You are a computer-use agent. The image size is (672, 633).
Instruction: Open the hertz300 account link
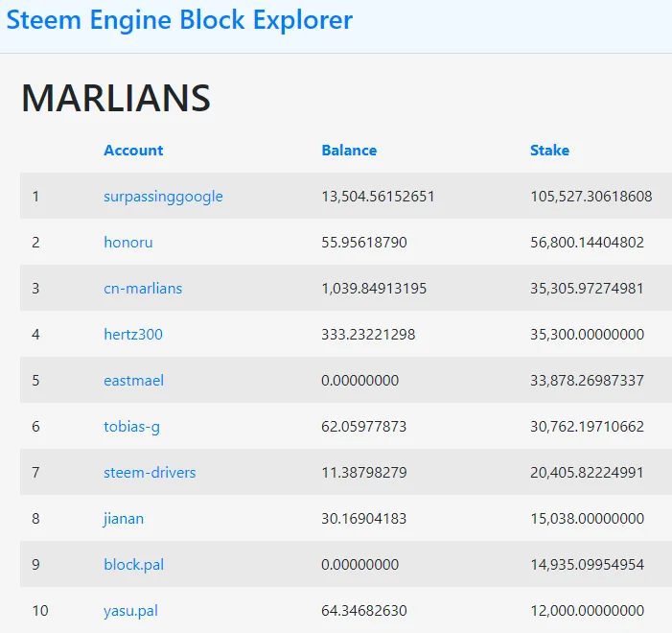pos(133,334)
